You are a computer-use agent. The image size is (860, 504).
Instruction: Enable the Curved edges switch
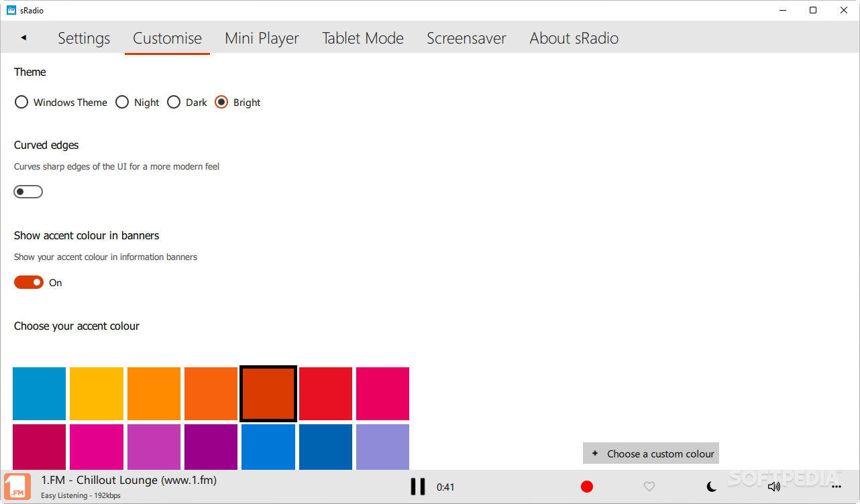pyautogui.click(x=28, y=192)
